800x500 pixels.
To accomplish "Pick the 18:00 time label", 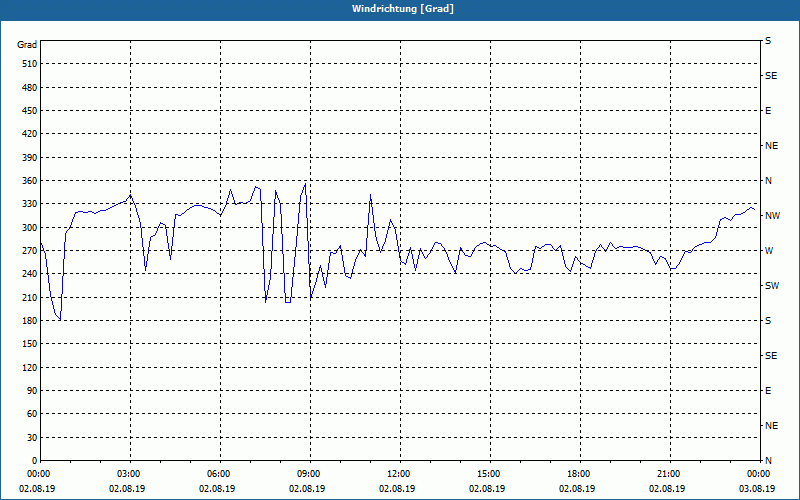I will [x=580, y=474].
